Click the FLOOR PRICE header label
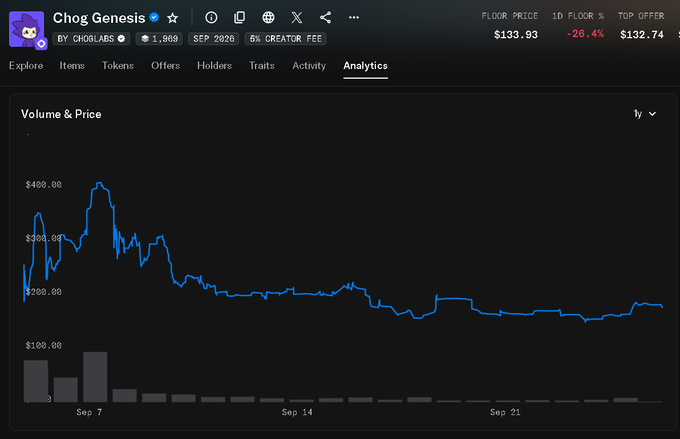 510,16
